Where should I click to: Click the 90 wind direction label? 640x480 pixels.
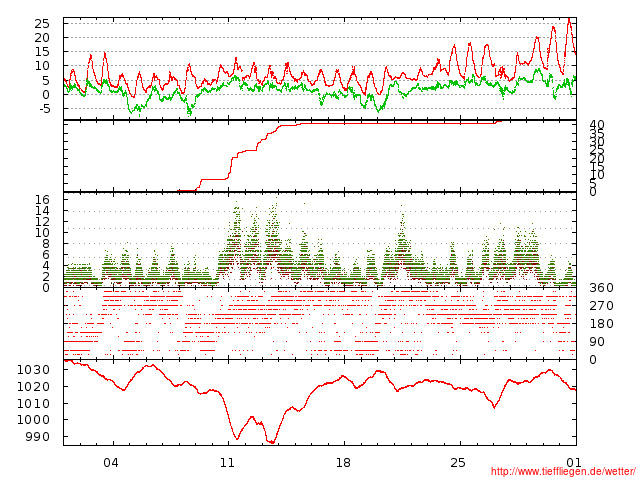(597, 342)
